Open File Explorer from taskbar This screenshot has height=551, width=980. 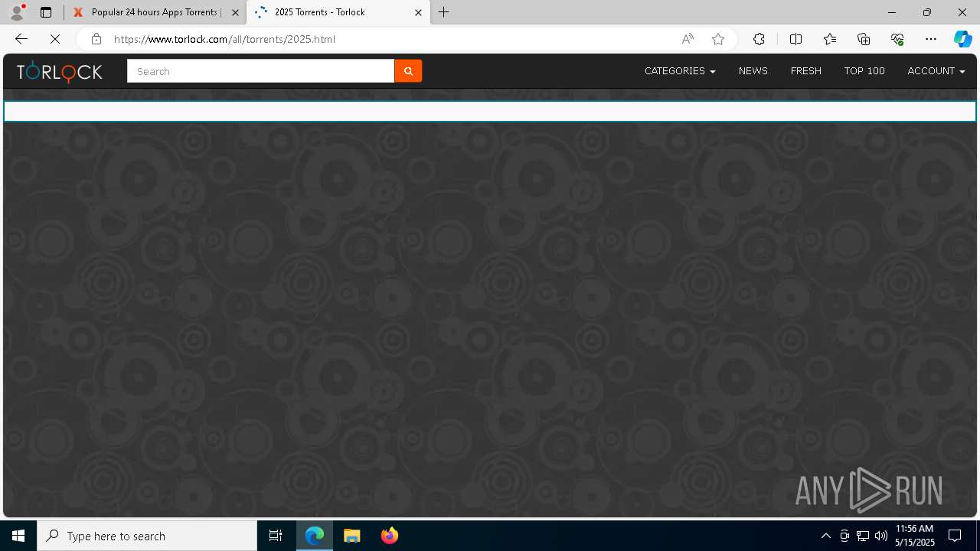pyautogui.click(x=352, y=536)
